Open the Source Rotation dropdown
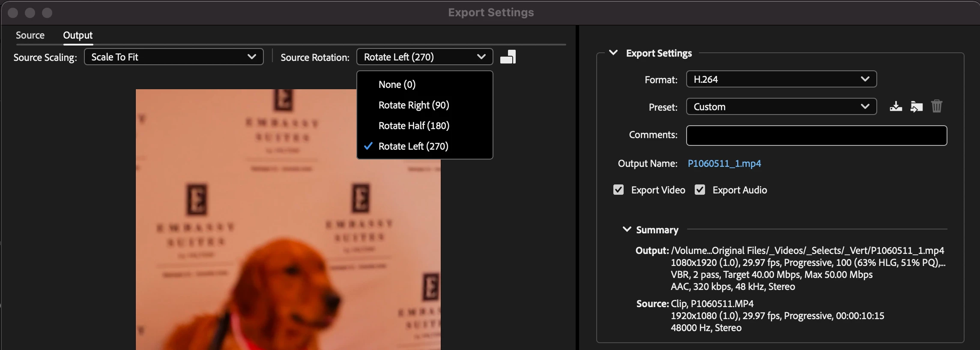 424,57
